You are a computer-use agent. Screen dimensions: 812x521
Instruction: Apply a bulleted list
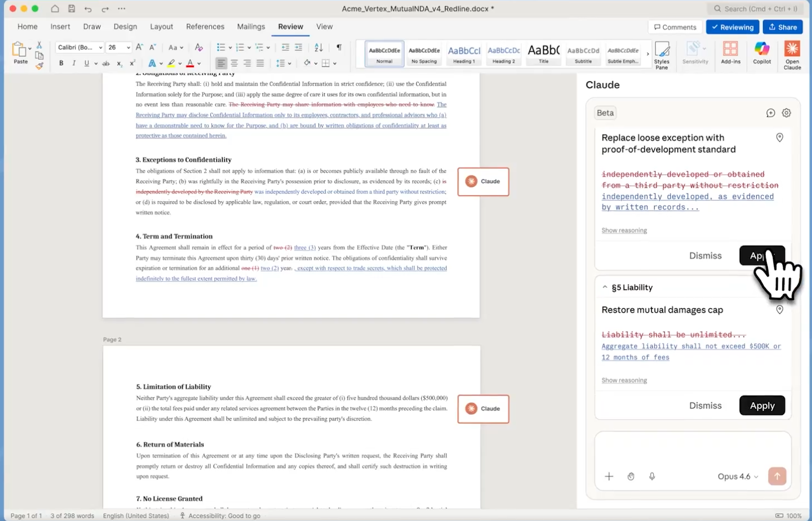[x=221, y=48]
